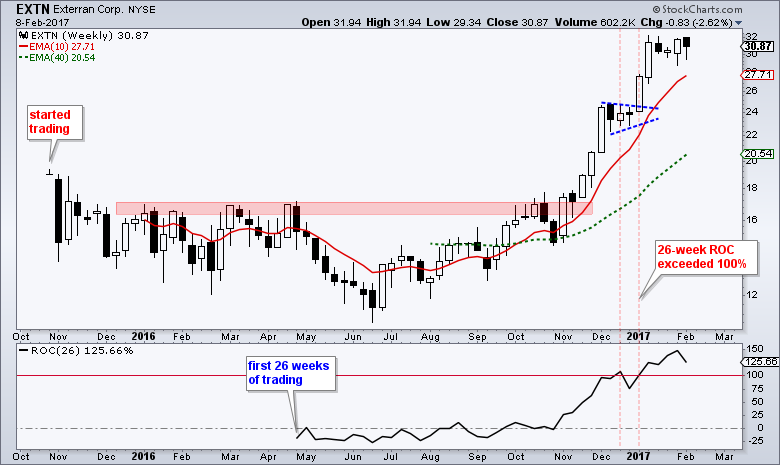Click the NYSE exchange label
The height and width of the screenshot is (465, 780).
tap(141, 9)
